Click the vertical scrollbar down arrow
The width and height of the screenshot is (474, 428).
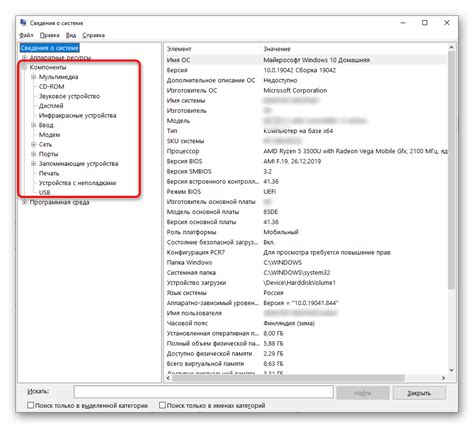451,370
